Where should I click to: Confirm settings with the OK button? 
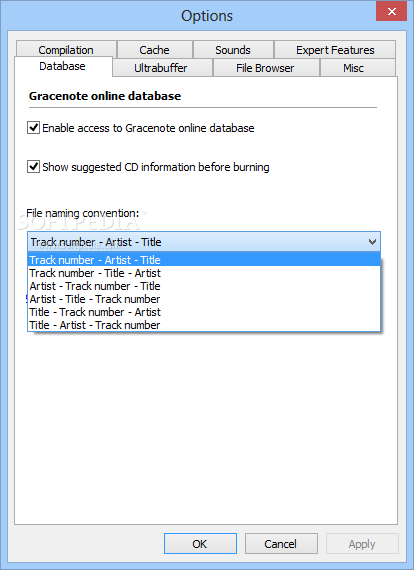200,543
